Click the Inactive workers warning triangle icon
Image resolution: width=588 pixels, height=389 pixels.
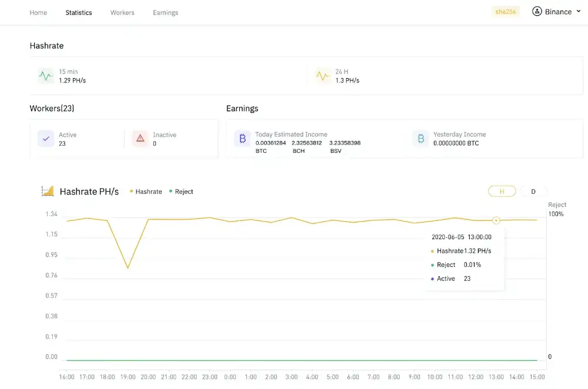point(140,138)
